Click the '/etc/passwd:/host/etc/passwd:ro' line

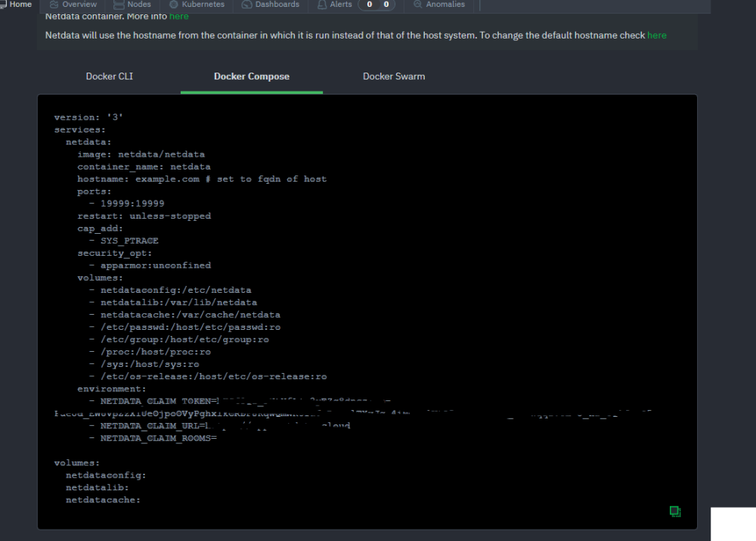tap(184, 327)
